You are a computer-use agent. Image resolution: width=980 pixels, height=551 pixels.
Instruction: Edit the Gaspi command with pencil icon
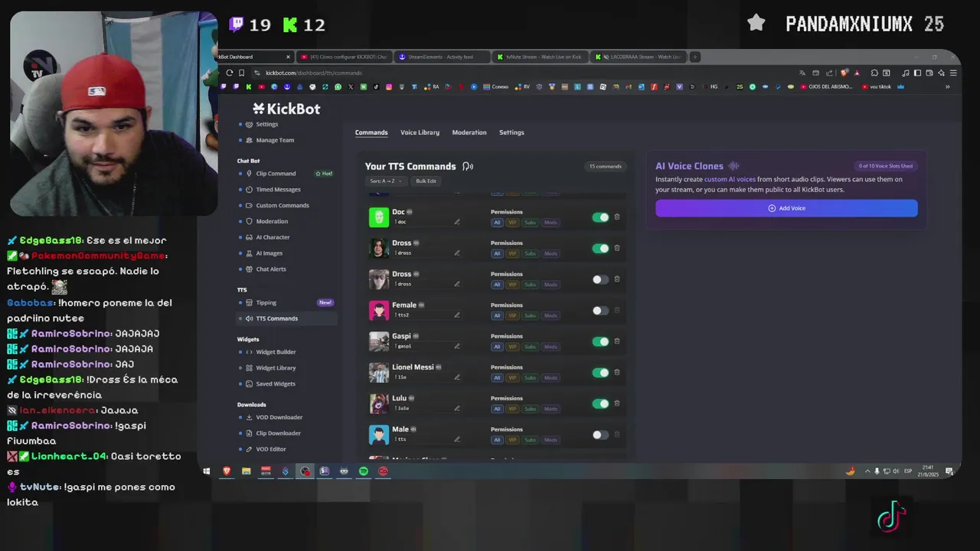point(457,346)
